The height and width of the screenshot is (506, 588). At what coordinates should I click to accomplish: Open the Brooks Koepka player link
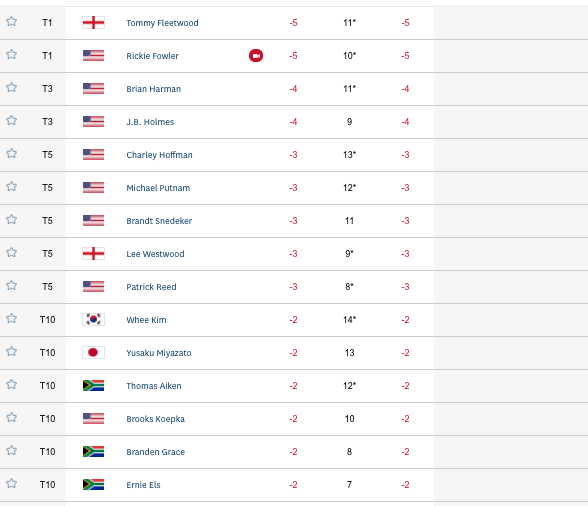(155, 419)
